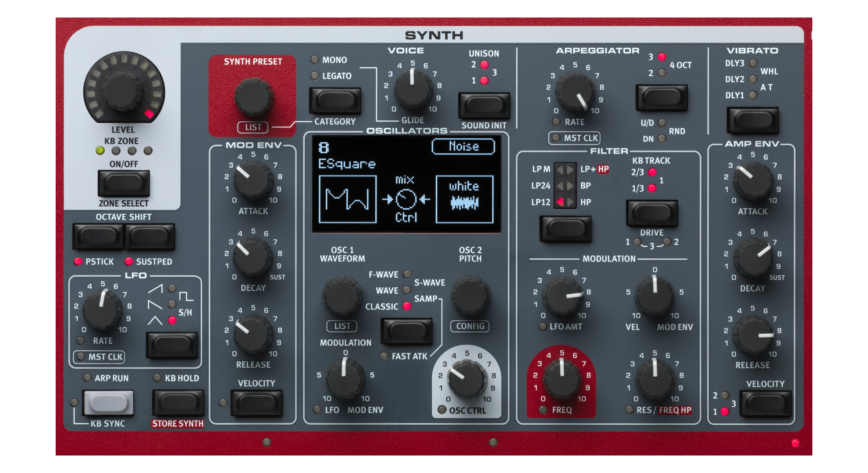Click the LFO triangle wave symbol
This screenshot has height=473, width=868.
(x=155, y=321)
